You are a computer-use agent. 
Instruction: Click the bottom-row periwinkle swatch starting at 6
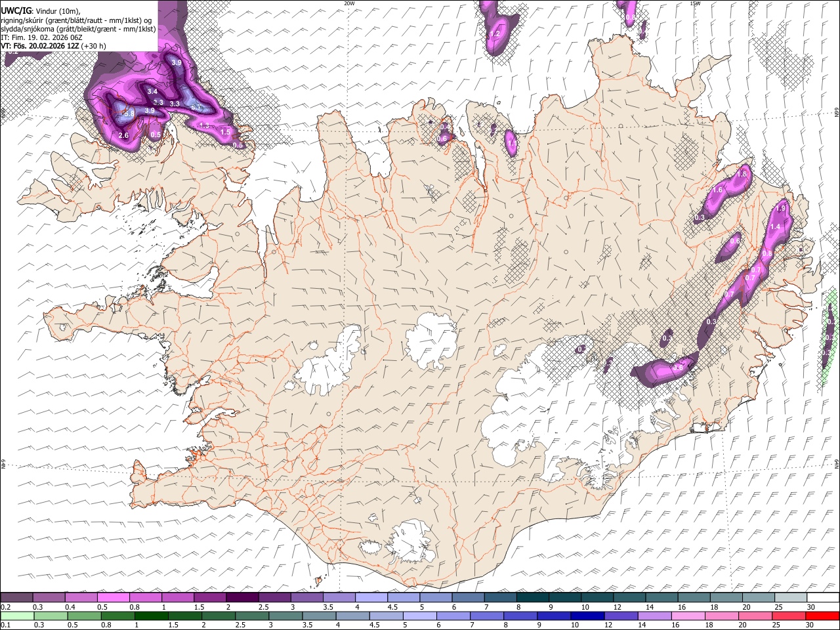coord(453,616)
